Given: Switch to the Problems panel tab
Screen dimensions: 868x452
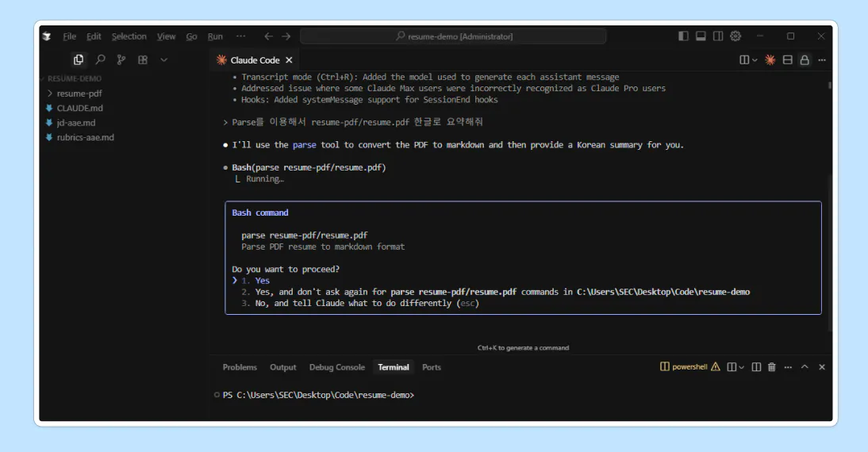Looking at the screenshot, I should pos(240,367).
